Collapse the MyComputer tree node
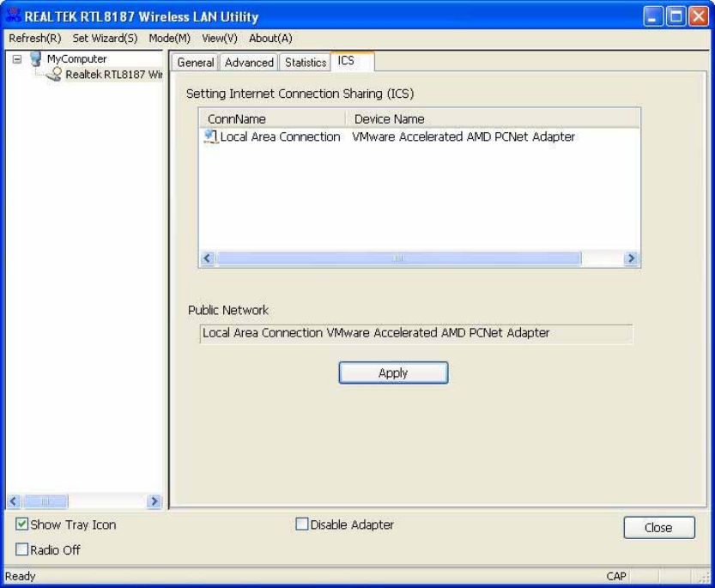 [x=17, y=59]
